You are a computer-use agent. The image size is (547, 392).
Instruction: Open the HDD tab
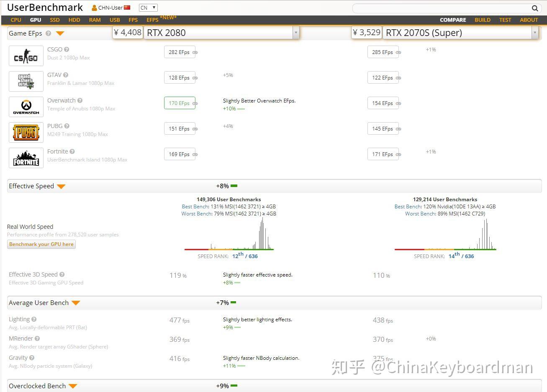coord(74,20)
